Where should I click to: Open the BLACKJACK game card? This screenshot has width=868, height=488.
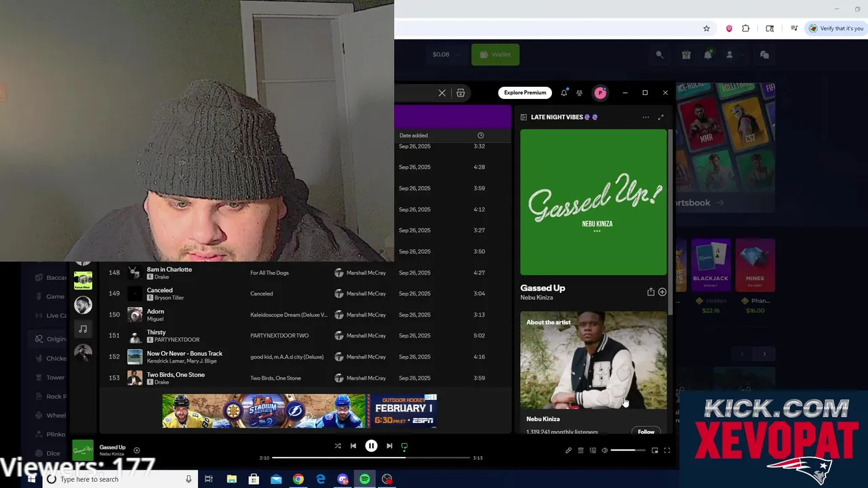[x=711, y=265]
